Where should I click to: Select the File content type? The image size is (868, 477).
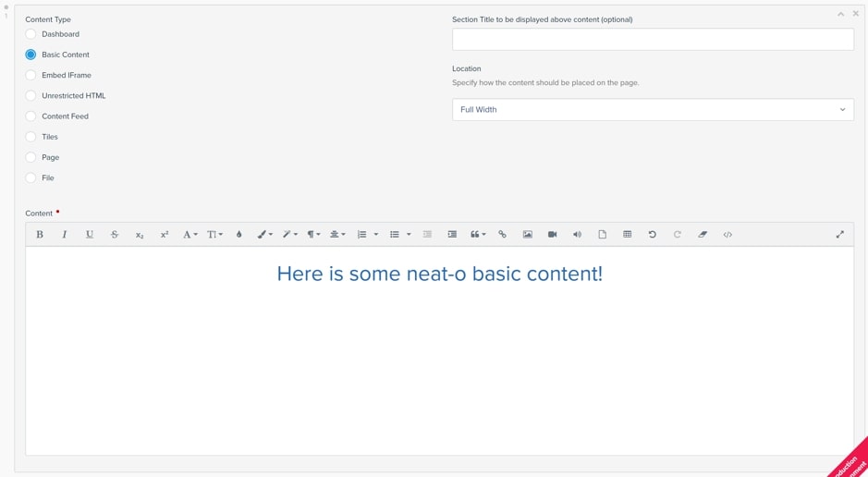pos(31,177)
